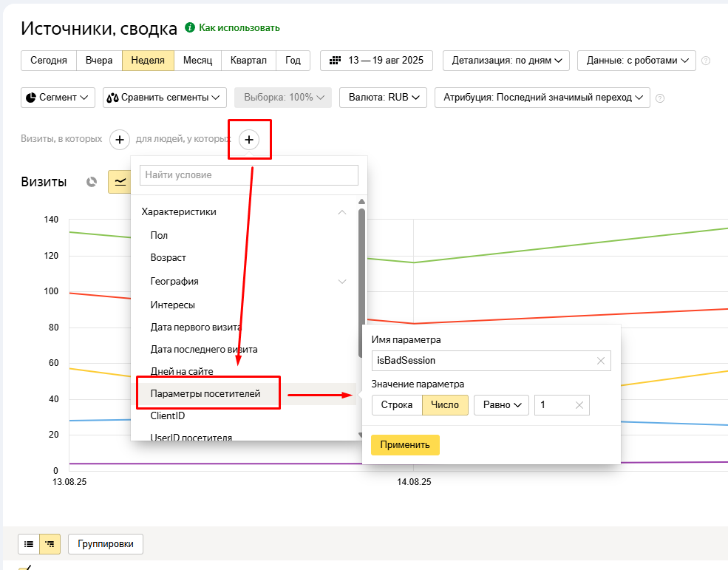Select 'Строка' as the parameter value type
Viewport: 728px width, 570px height.
pos(397,405)
